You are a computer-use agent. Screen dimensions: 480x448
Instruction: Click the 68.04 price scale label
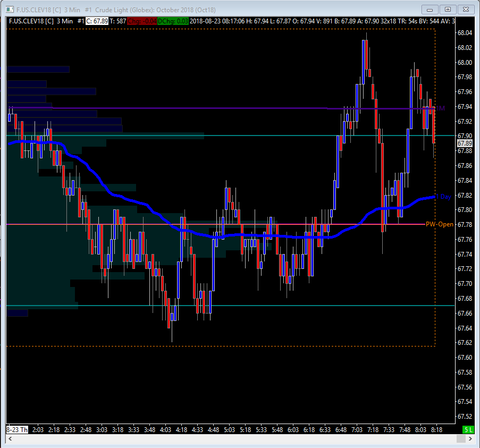465,33
